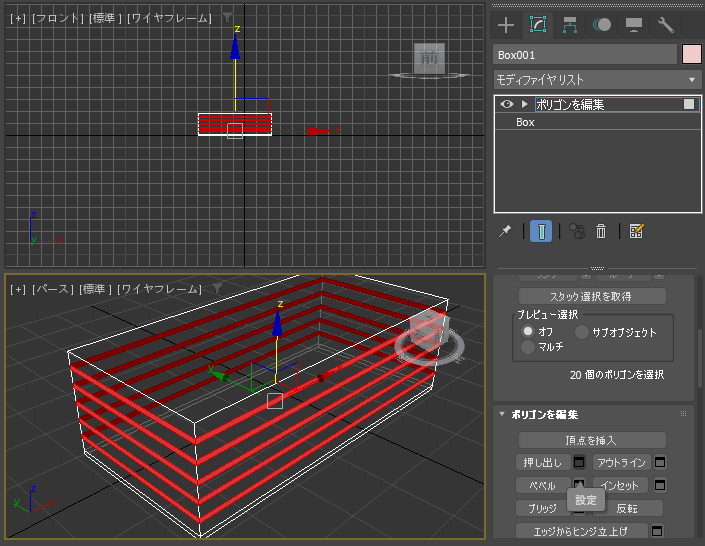Screen dimensions: 705x546
Task: Open the モディファイヤ リスト dropdown
Action: tap(597, 80)
